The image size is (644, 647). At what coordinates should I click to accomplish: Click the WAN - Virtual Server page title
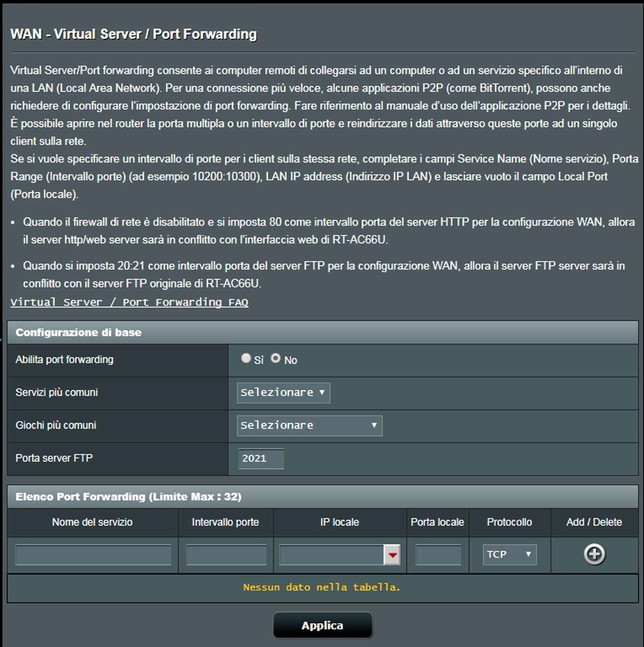coord(134,34)
